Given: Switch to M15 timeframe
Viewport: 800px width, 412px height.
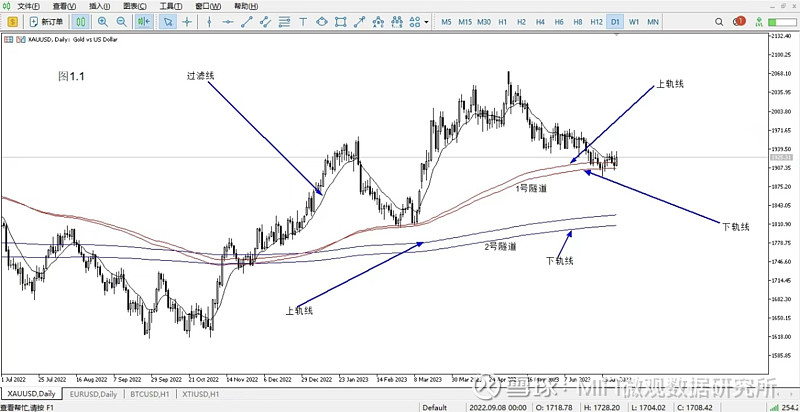Looking at the screenshot, I should click(x=465, y=22).
